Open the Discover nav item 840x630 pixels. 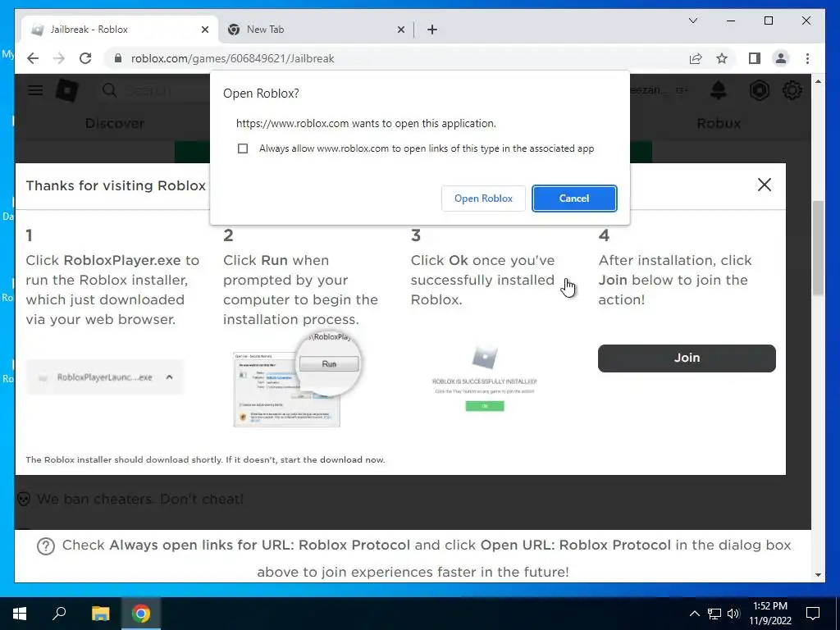(115, 123)
